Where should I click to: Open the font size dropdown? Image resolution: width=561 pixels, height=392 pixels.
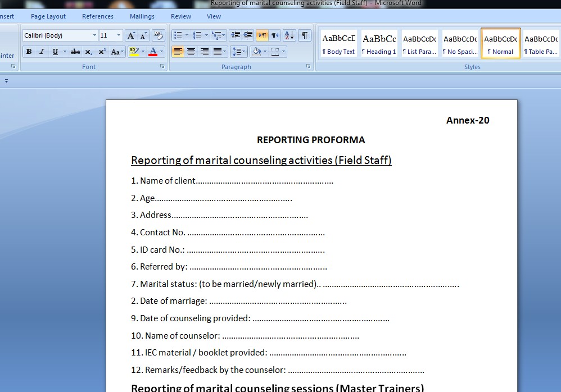(119, 36)
